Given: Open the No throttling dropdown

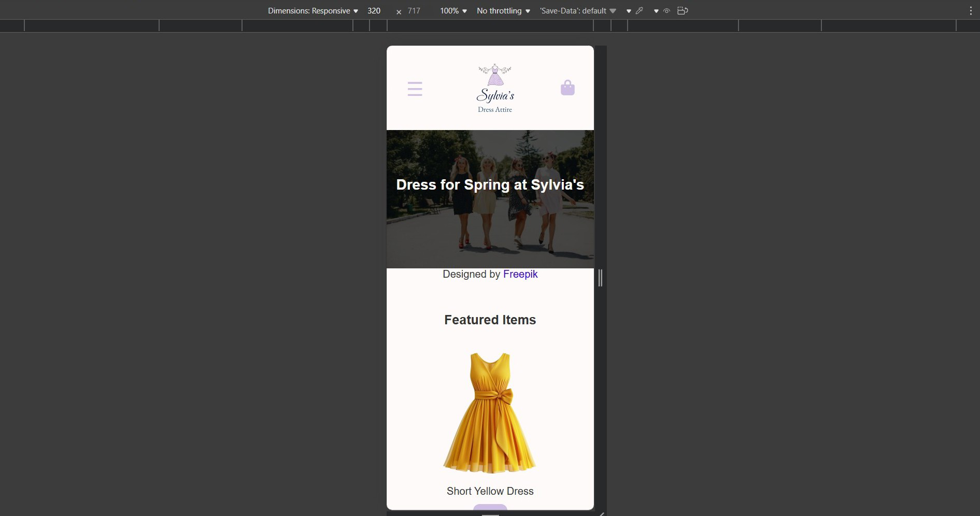Looking at the screenshot, I should click(x=503, y=11).
